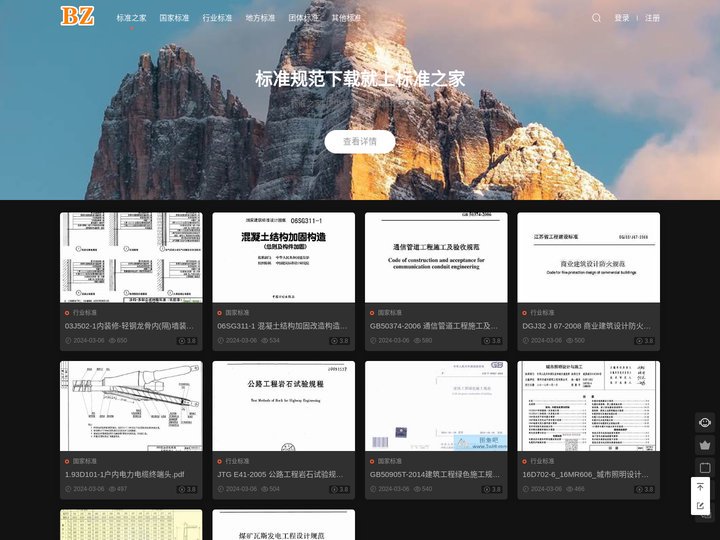The height and width of the screenshot is (540, 720).
Task: Click 国家标准 tag on 1.93D101-1 card
Action: click(x=85, y=461)
